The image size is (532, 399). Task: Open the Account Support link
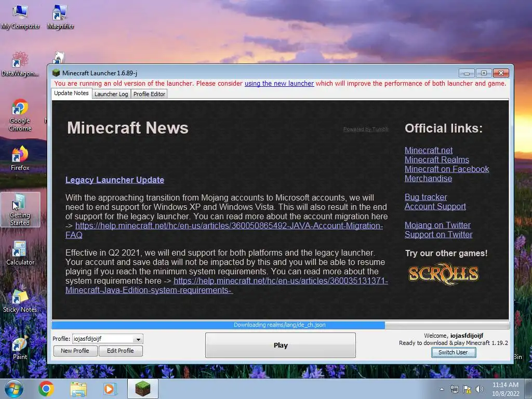point(435,207)
